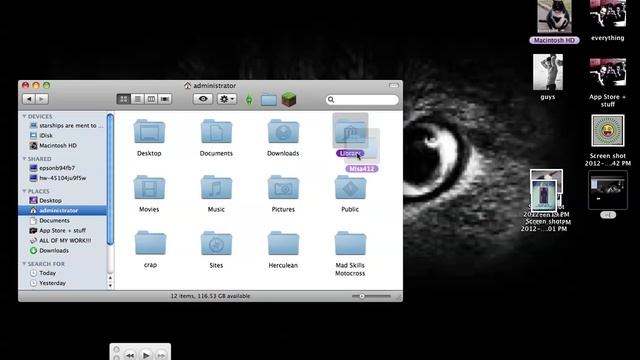Click the green sync toolbar icon
The width and height of the screenshot is (640, 360).
pos(249,100)
